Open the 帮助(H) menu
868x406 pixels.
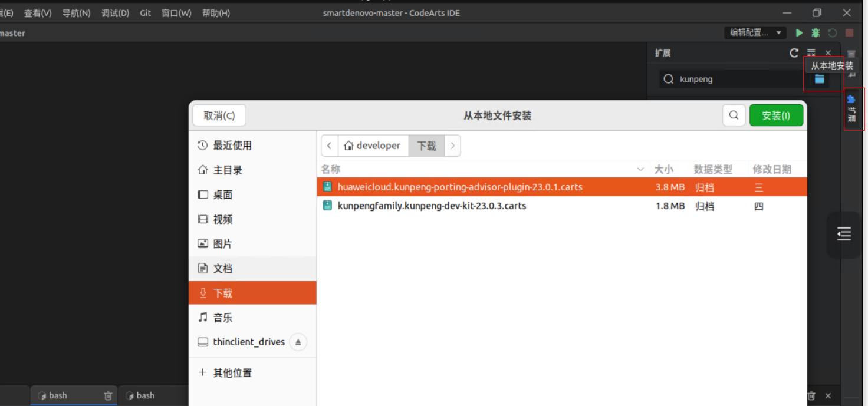[216, 13]
